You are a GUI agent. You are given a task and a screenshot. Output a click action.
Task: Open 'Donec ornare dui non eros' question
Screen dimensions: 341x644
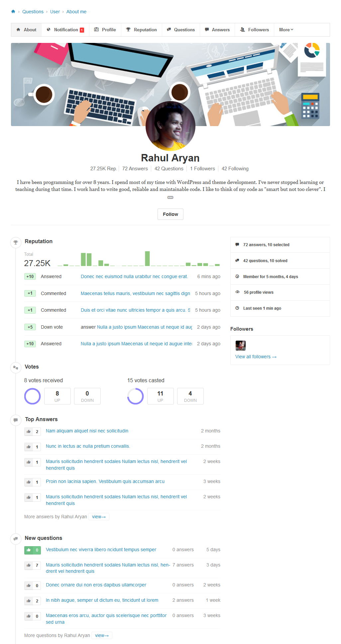(x=96, y=585)
